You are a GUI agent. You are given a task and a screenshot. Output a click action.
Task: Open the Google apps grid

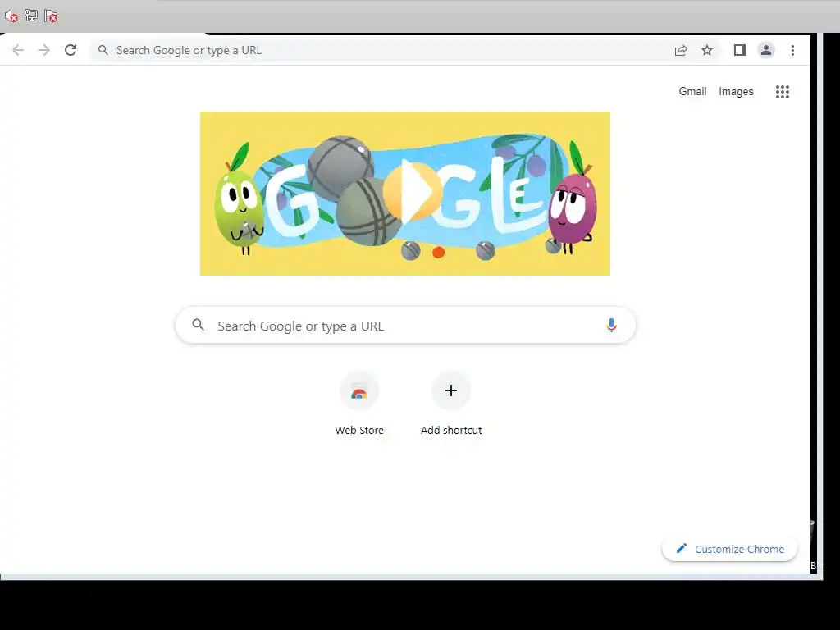pyautogui.click(x=783, y=92)
